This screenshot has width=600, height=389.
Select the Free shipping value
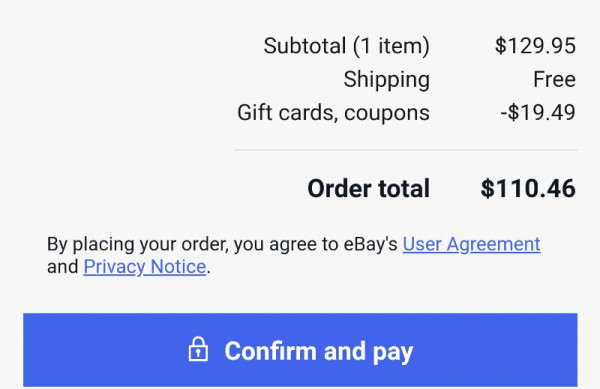tap(554, 80)
